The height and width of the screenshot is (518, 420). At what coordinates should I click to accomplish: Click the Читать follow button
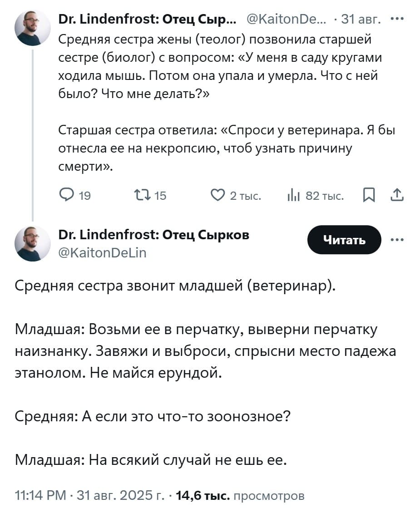[x=344, y=240]
